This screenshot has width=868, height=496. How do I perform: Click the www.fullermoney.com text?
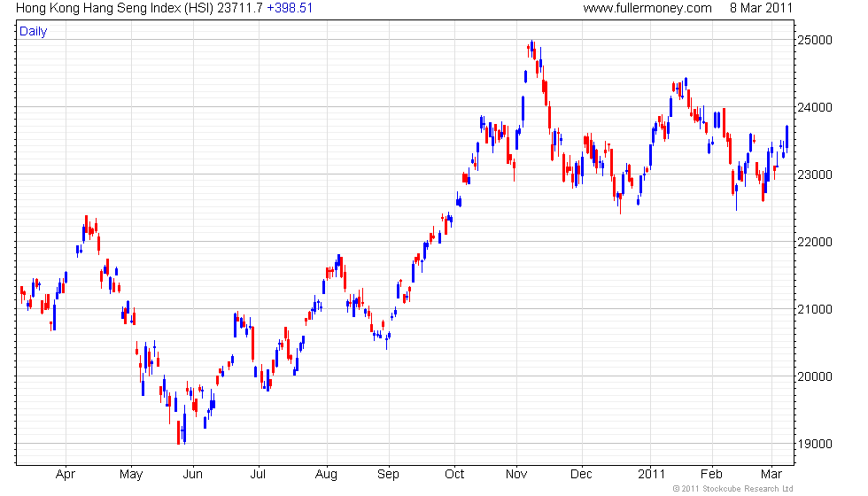tap(647, 8)
